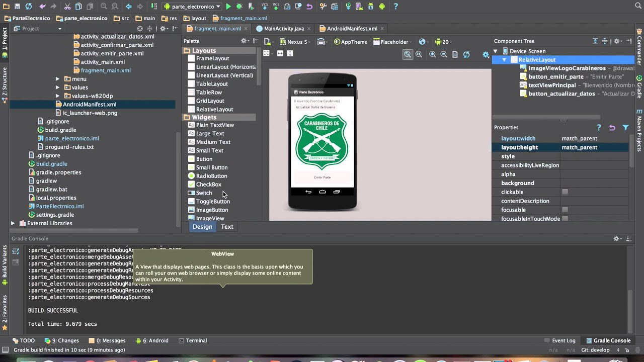Switch to the Text view tab
The height and width of the screenshot is (362, 644).
227,227
